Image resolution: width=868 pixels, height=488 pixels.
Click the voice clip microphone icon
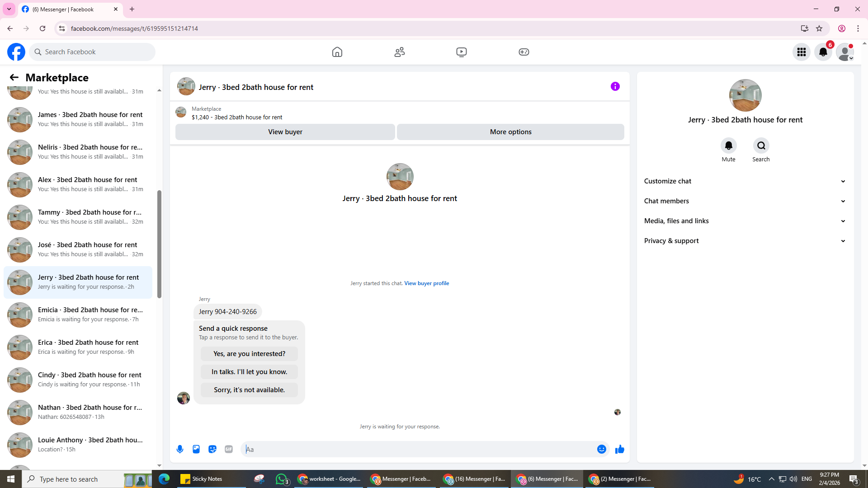click(180, 449)
